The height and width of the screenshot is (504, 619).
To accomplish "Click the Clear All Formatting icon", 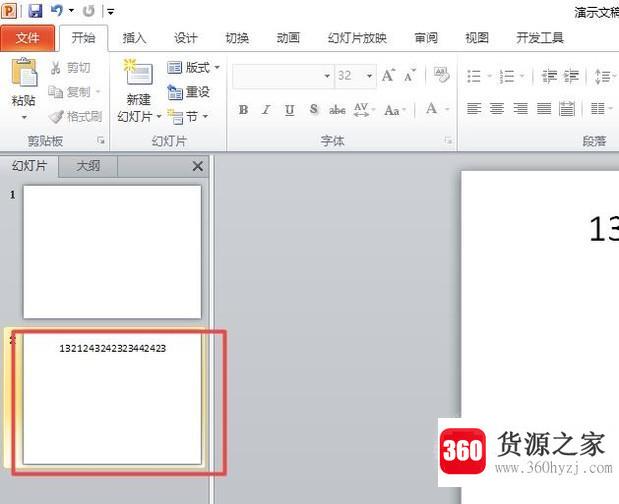I will (441, 74).
